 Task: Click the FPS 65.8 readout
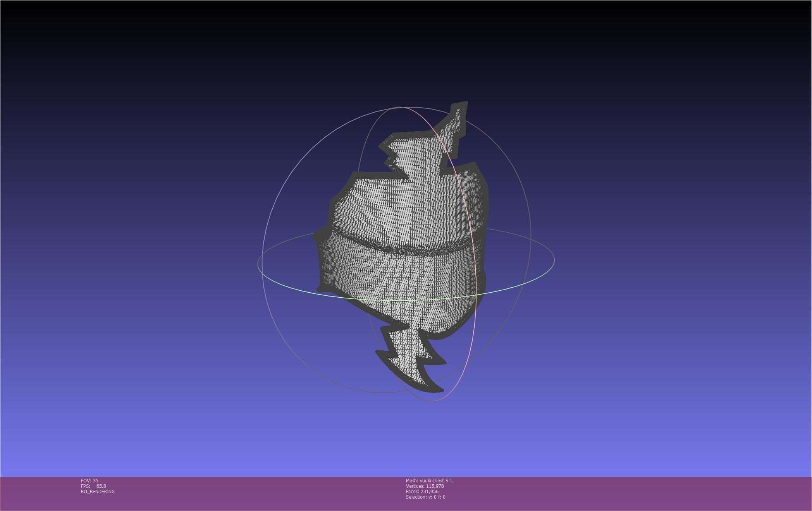pos(93,486)
